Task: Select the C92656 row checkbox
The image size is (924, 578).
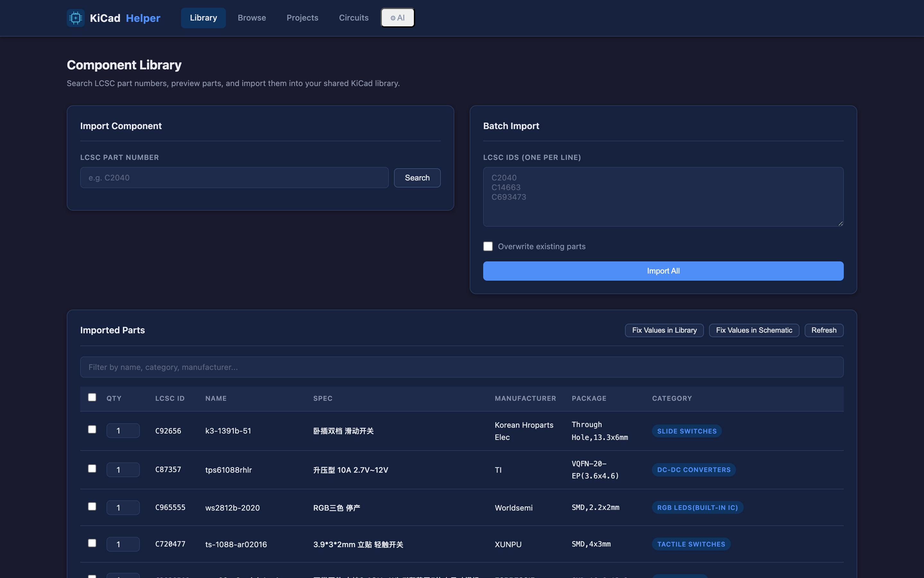Action: click(92, 430)
